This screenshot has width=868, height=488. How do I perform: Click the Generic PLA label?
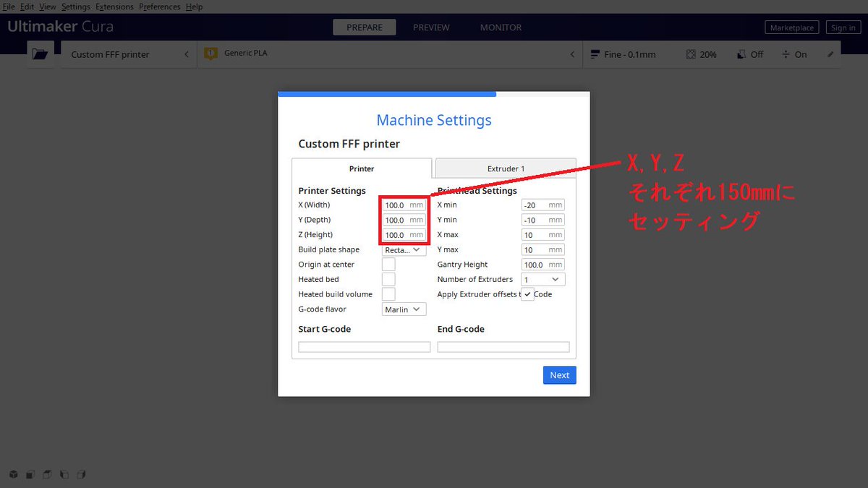[247, 53]
